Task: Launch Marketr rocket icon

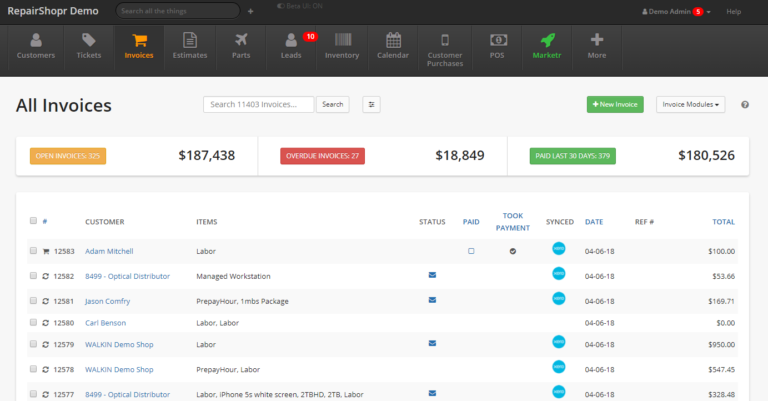Action: pos(548,40)
